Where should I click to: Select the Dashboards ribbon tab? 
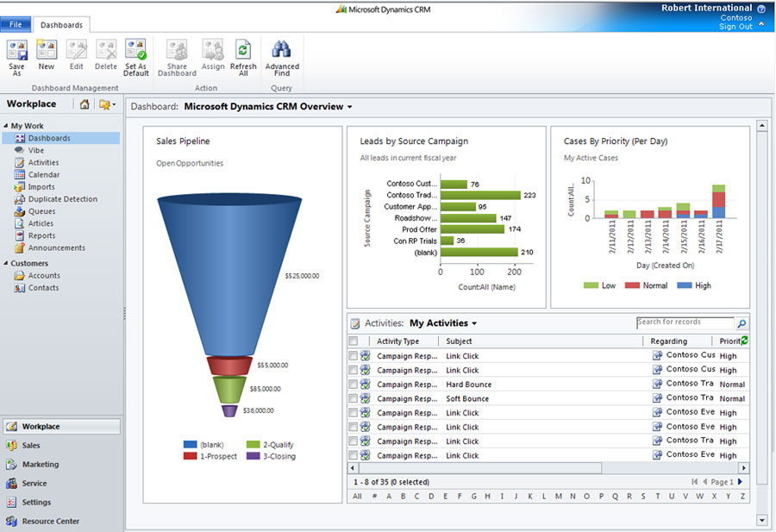point(61,25)
